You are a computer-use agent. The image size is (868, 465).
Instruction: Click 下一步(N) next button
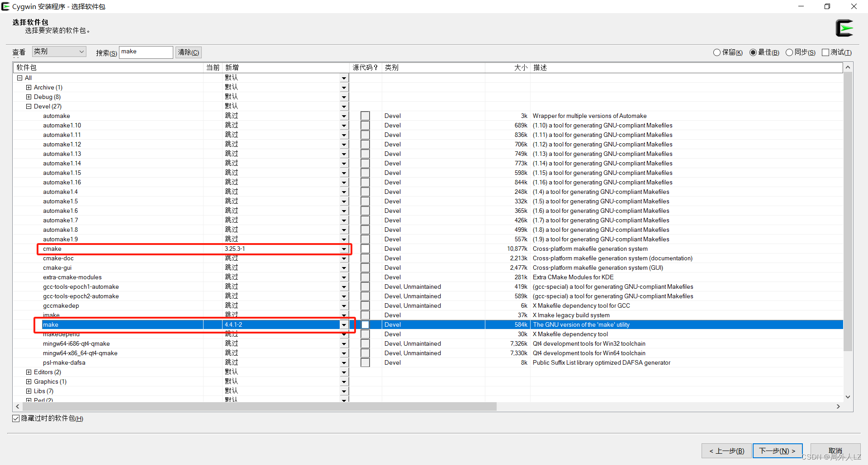coord(777,451)
